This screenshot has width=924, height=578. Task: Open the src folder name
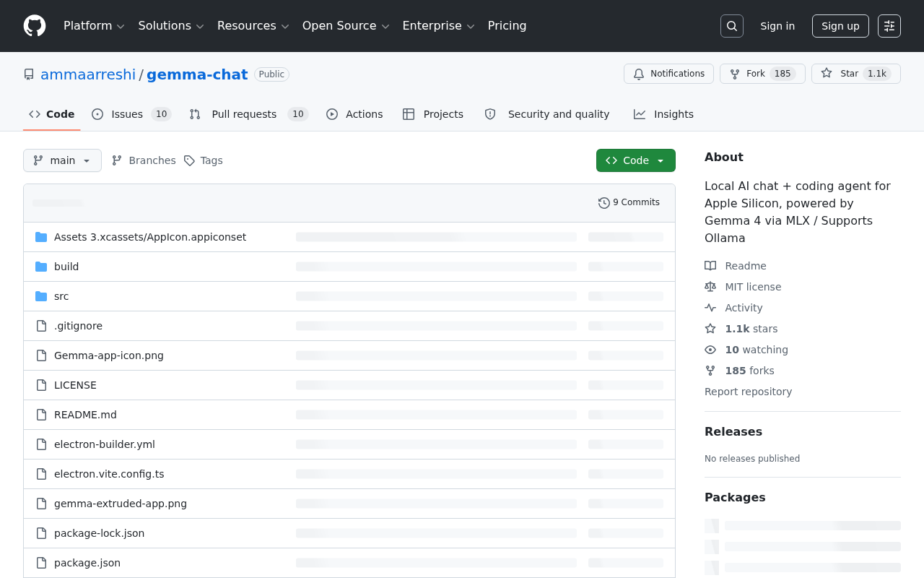61,296
